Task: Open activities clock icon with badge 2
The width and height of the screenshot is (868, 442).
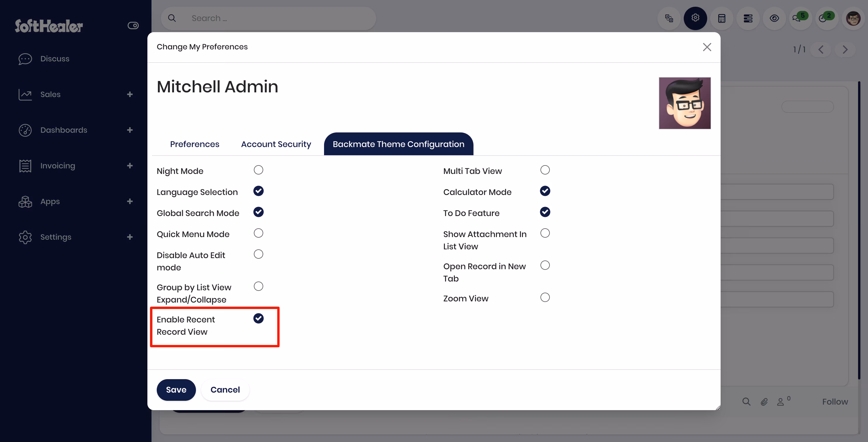Action: pyautogui.click(x=827, y=18)
